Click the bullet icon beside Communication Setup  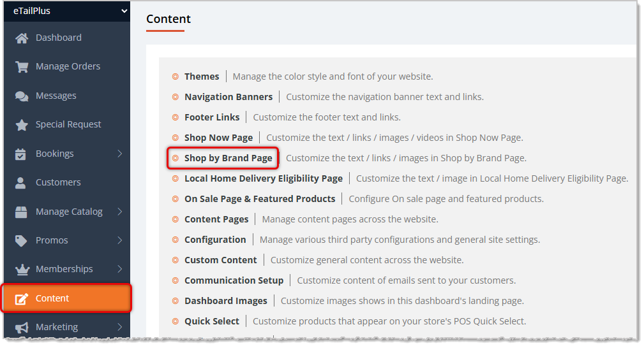tap(176, 280)
